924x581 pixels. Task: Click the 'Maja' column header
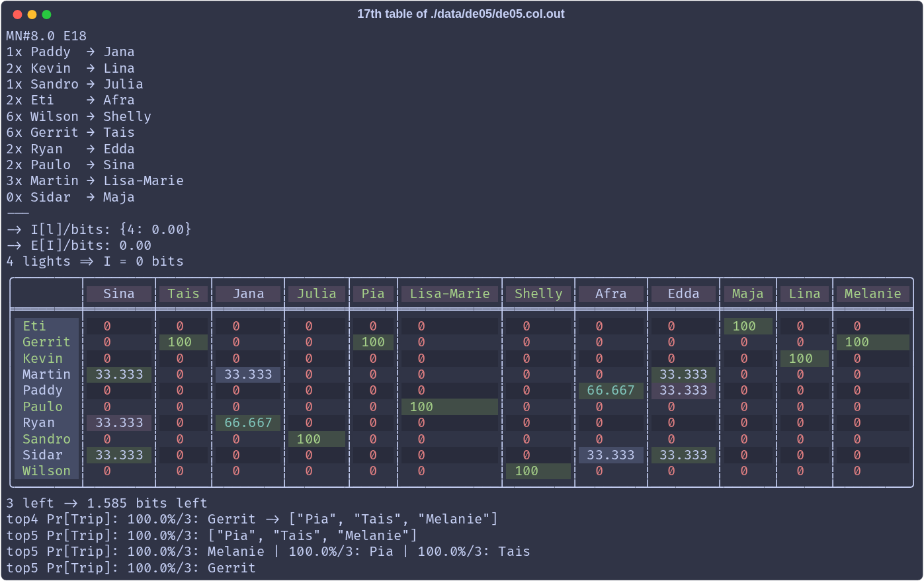tap(748, 293)
